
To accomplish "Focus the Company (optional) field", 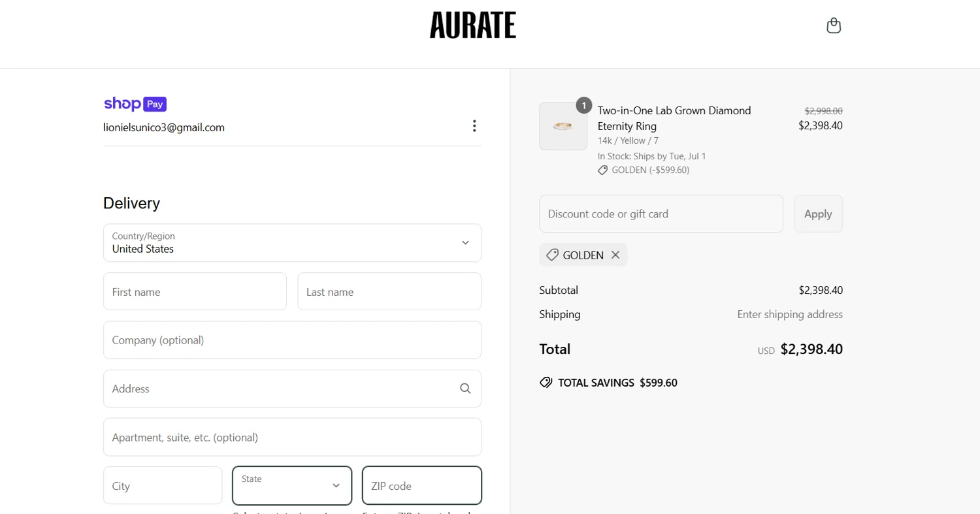I will tap(292, 340).
